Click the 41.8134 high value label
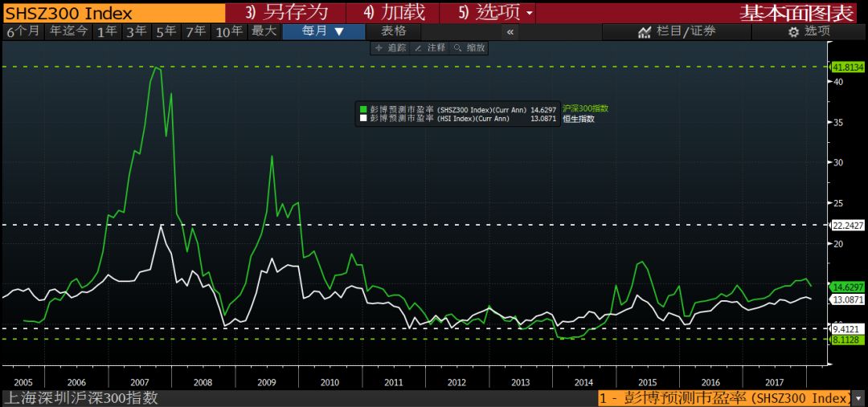 (847, 67)
